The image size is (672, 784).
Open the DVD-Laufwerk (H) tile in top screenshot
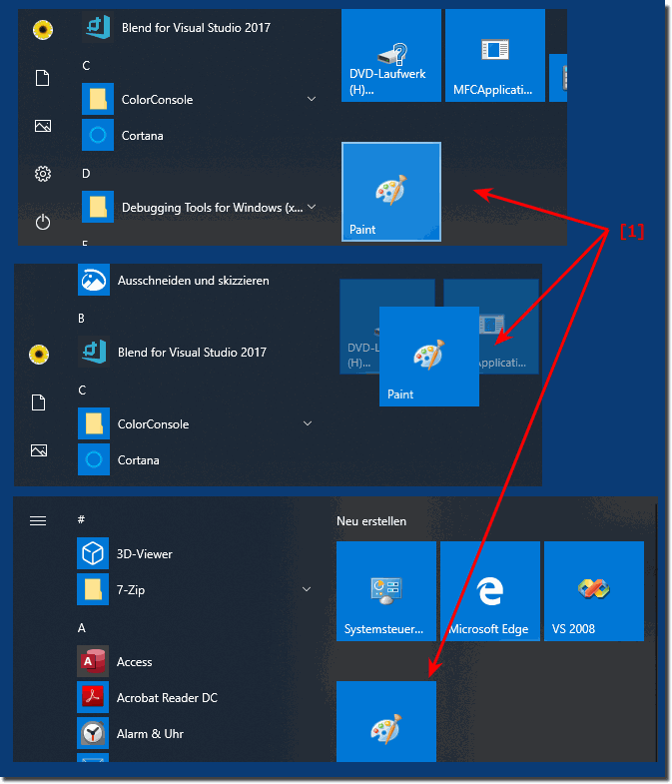pos(391,56)
